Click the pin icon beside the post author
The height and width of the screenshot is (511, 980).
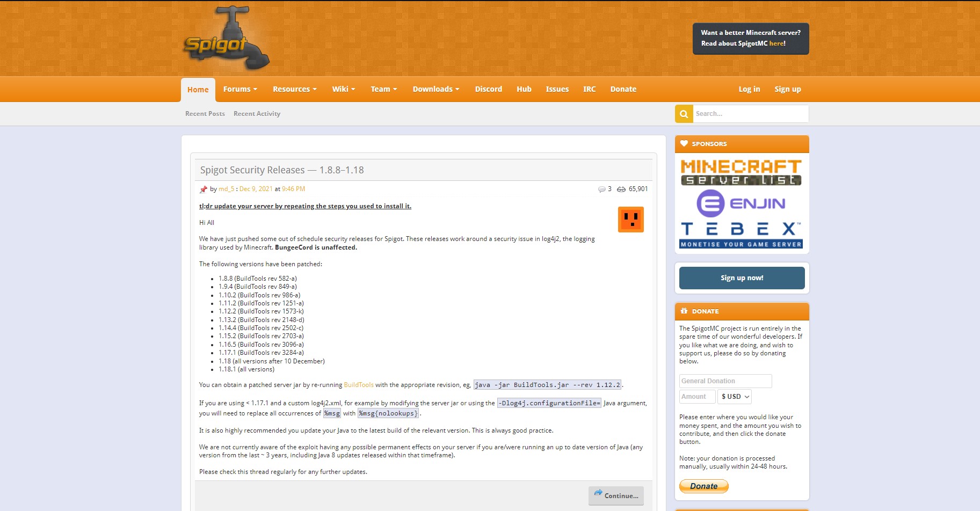tap(203, 189)
